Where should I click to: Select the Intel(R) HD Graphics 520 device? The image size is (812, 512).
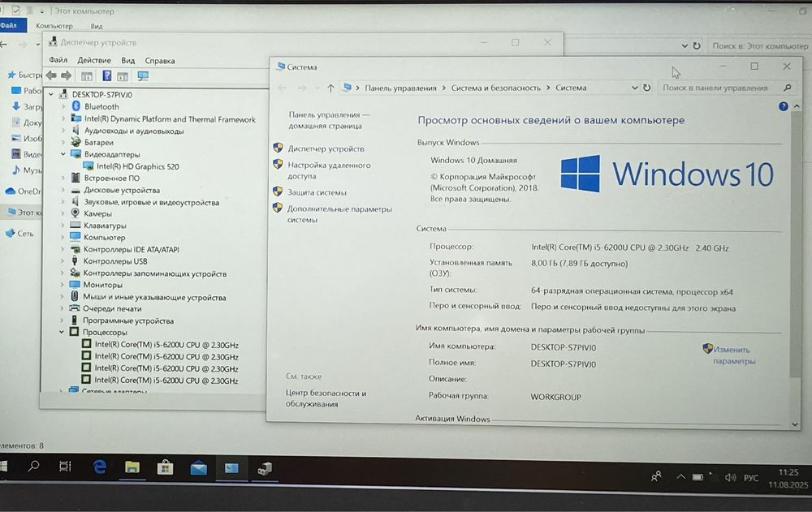pos(138,166)
